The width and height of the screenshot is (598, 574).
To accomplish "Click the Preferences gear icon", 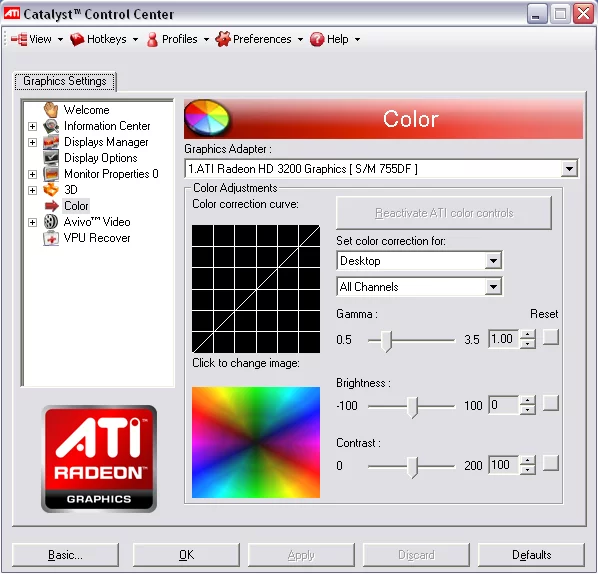I will [223, 39].
